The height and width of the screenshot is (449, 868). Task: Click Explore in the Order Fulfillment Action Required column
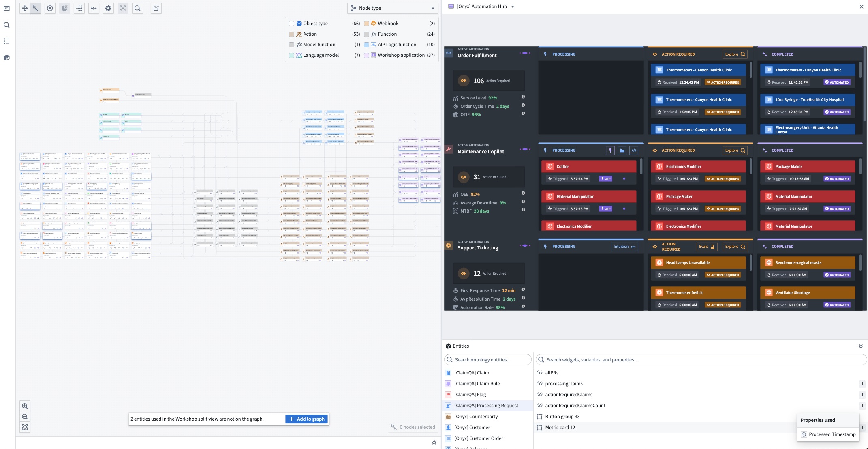(x=735, y=54)
